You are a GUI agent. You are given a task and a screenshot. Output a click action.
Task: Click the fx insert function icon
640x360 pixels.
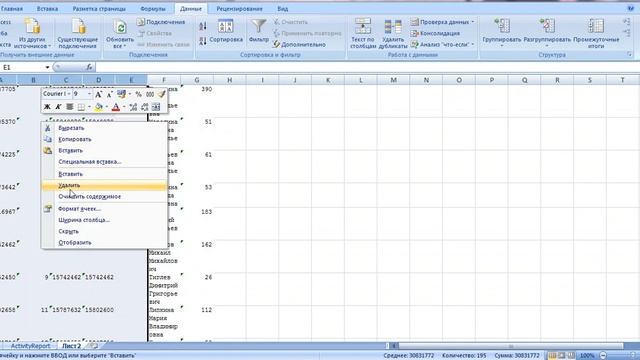coord(89,67)
